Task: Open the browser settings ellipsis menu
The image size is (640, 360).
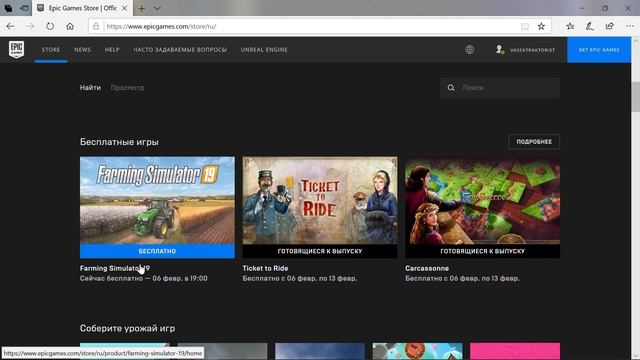Action: point(629,27)
